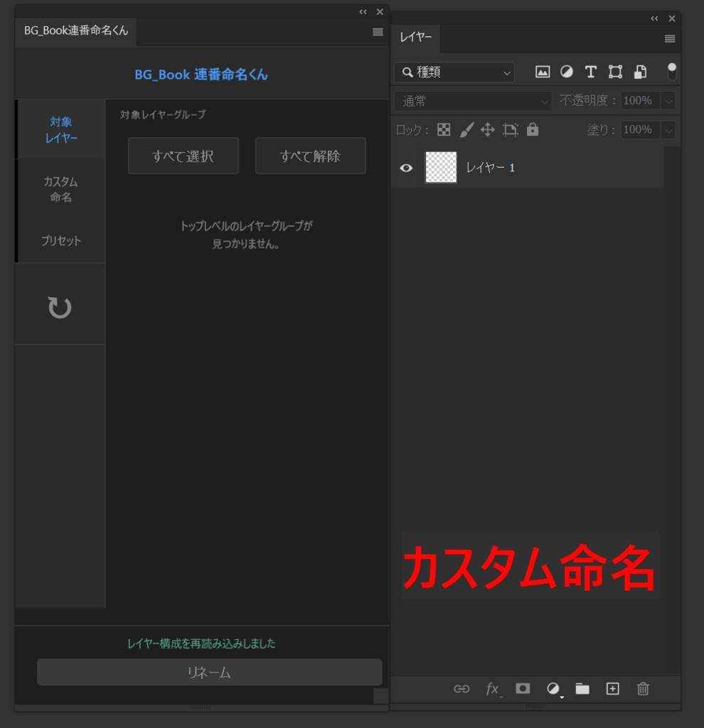Filter layers by pixel image icon
Image resolution: width=704 pixels, height=728 pixels.
point(543,72)
